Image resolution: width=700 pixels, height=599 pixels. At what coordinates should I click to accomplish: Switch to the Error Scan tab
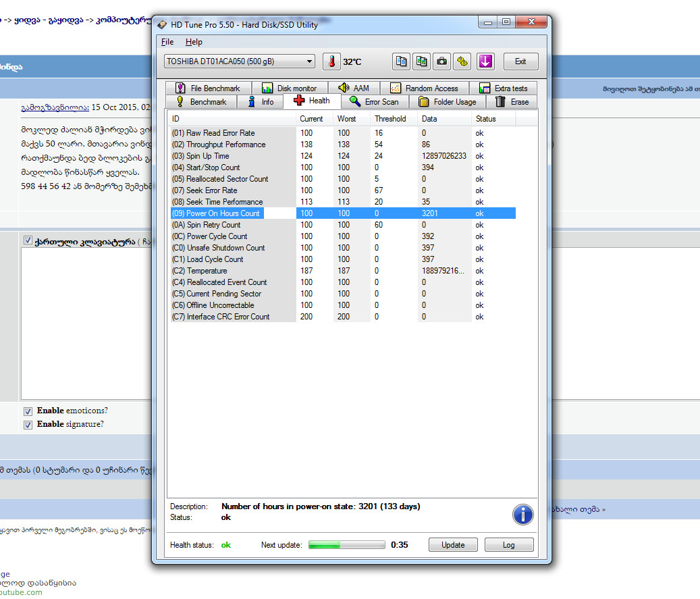(374, 102)
